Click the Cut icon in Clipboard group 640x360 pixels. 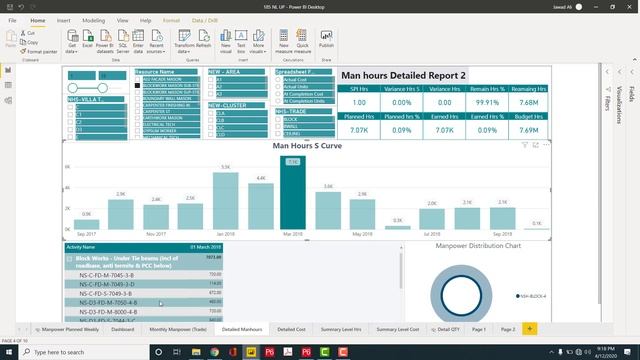(23, 33)
